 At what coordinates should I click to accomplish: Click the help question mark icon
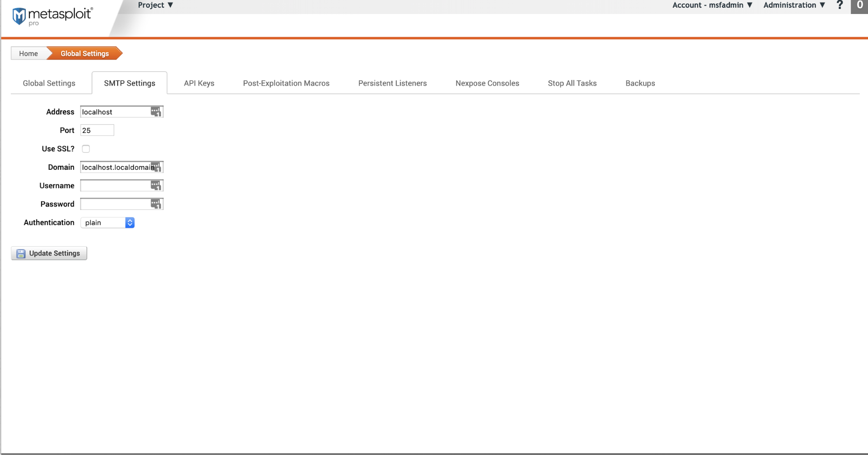839,5
